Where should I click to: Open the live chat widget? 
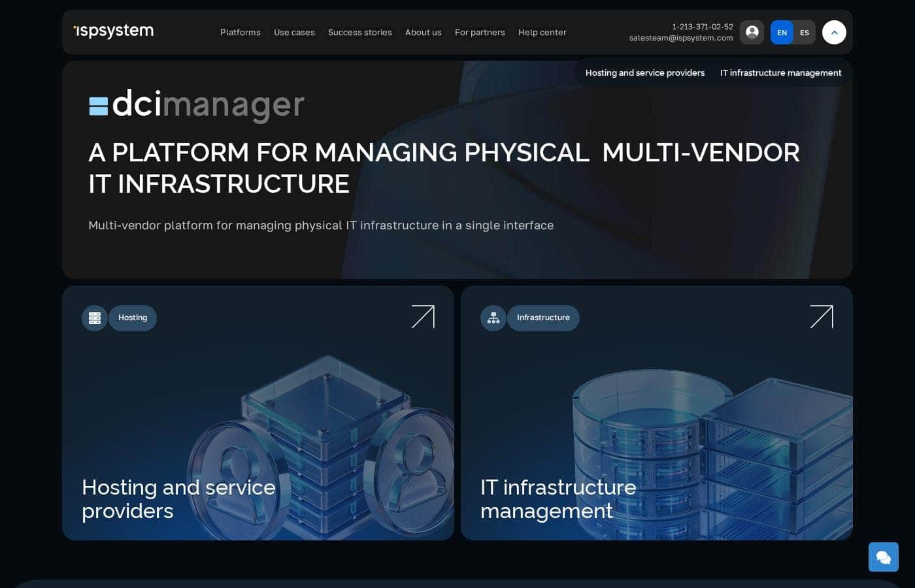(x=884, y=557)
